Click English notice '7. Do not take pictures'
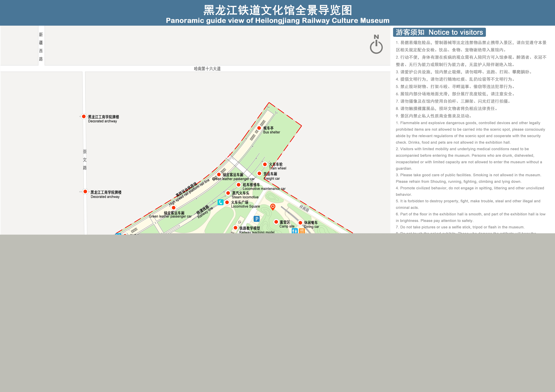The image size is (555, 392). pos(460,227)
